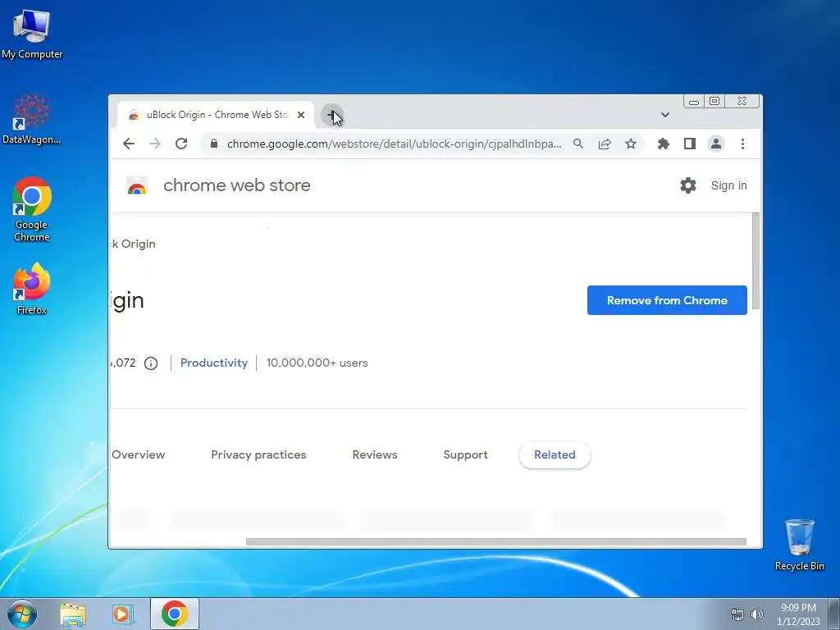The image size is (840, 630).
Task: Focus the address bar URL
Action: click(394, 144)
